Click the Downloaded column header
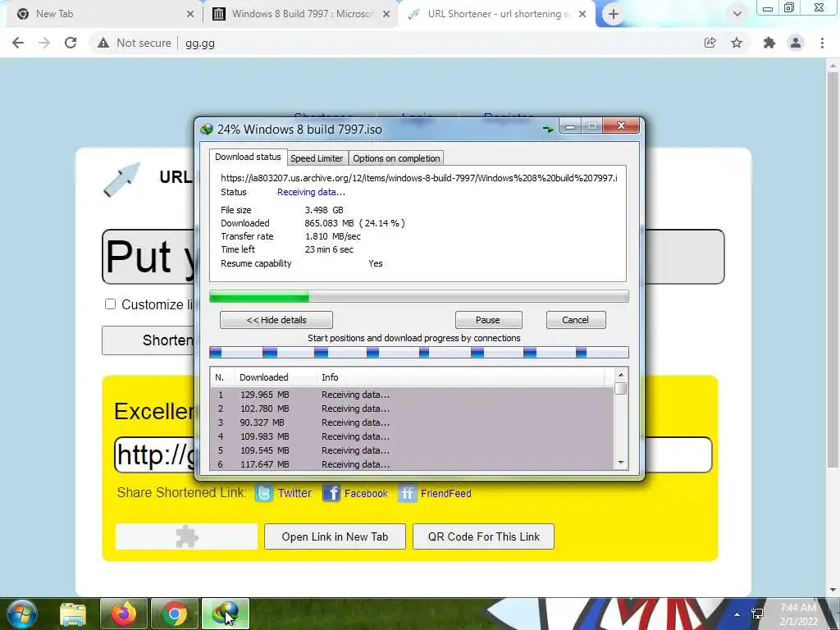Screen dimensions: 840x630 [x=276, y=377]
